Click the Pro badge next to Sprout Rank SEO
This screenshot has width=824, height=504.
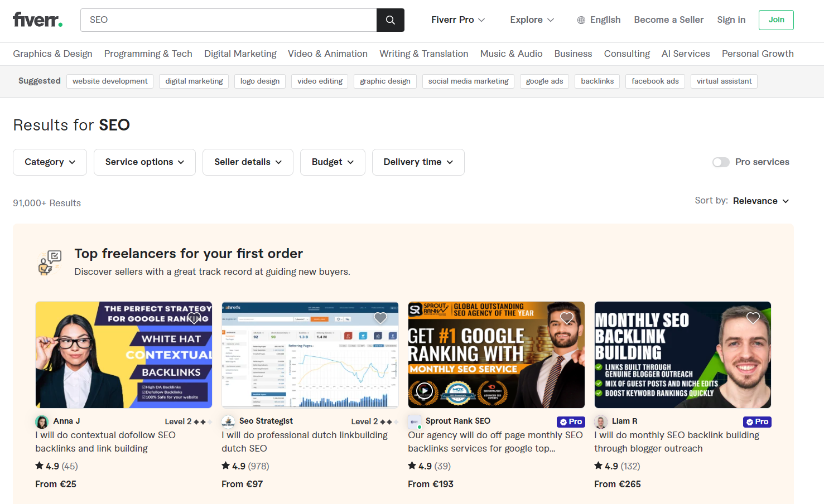(x=571, y=422)
